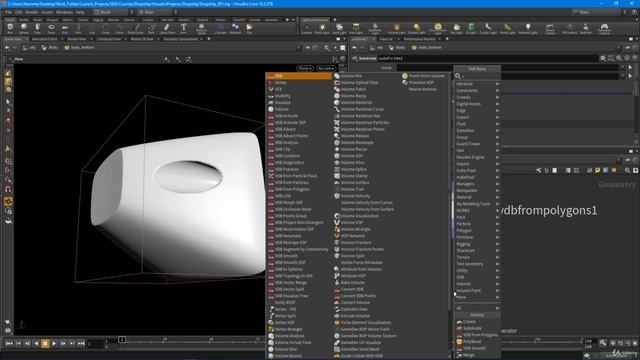Image resolution: width=640 pixels, height=360 pixels.
Task: Choose VDB Reshape SDF node
Action: pyautogui.click(x=290, y=242)
